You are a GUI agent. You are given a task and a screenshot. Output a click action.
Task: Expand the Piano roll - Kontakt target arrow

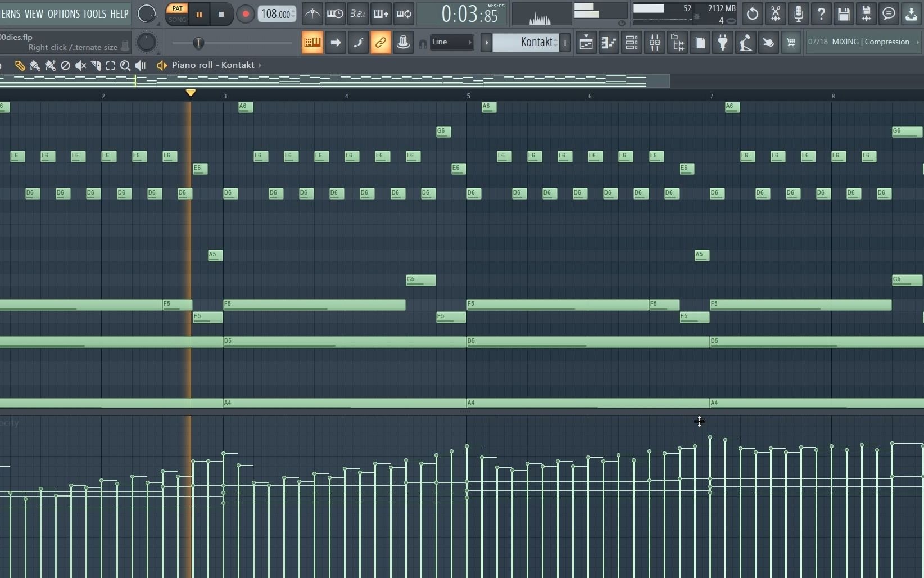(260, 65)
